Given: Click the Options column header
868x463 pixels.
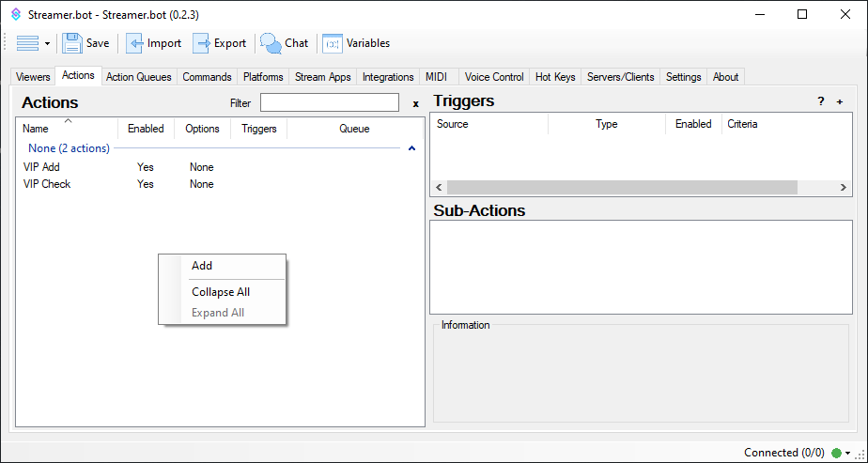Looking at the screenshot, I should point(202,129).
